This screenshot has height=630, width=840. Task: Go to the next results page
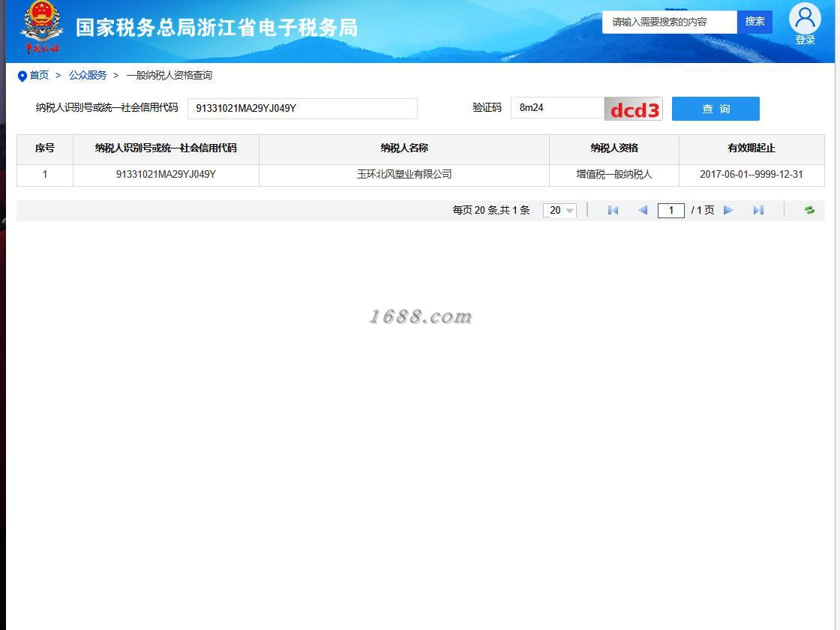728,211
